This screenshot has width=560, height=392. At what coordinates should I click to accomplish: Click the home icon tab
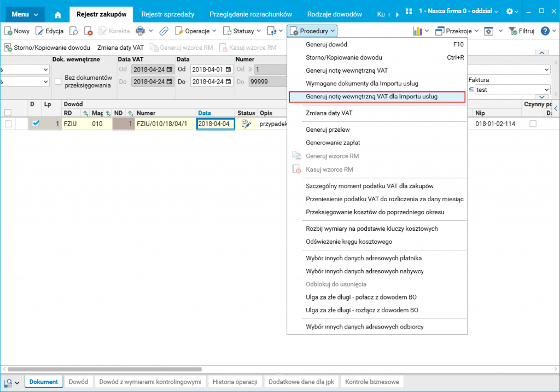(x=58, y=15)
